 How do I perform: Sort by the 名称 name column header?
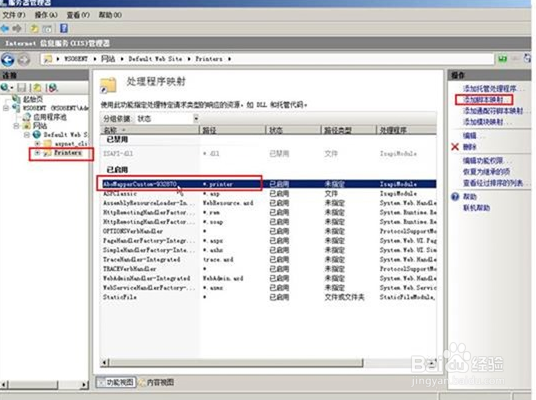point(149,130)
